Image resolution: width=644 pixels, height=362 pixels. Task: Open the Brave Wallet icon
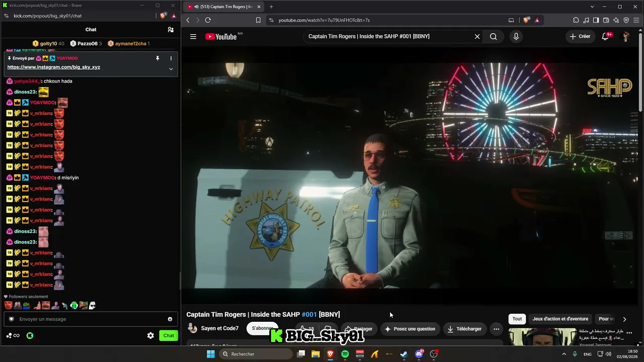click(606, 20)
